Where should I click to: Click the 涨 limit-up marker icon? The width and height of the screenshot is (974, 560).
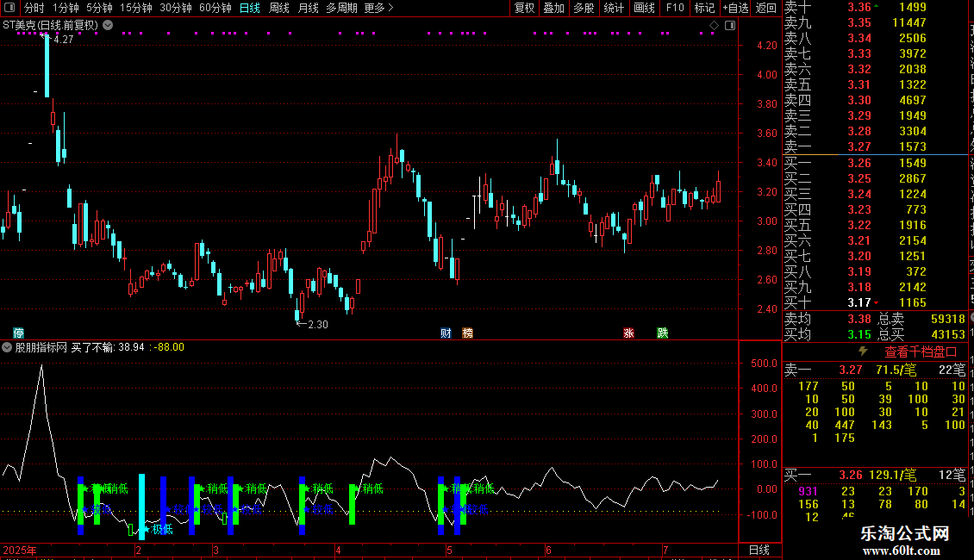click(x=628, y=333)
